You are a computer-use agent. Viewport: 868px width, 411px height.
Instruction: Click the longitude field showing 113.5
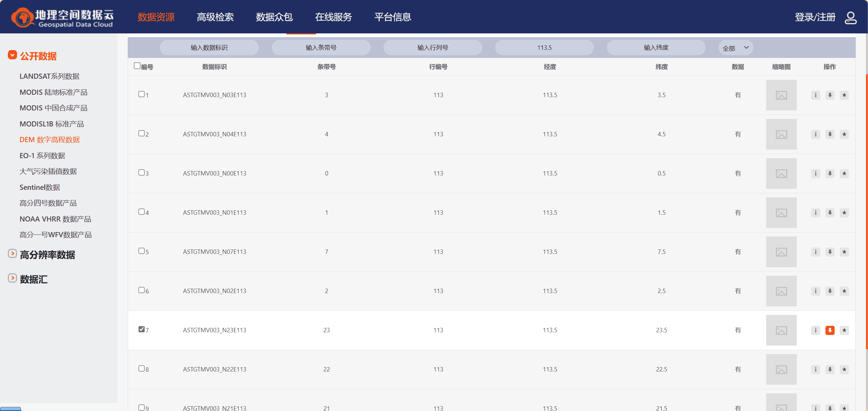544,48
